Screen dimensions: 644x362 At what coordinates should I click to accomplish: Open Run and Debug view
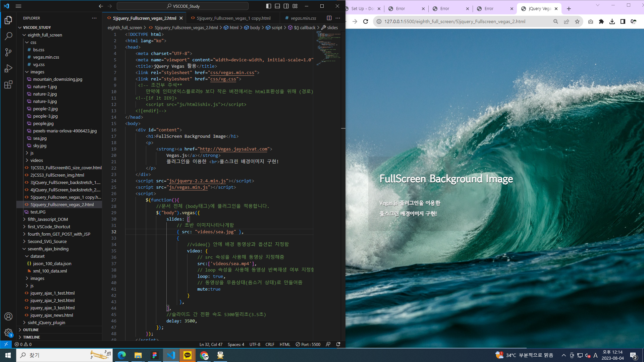(x=8, y=68)
